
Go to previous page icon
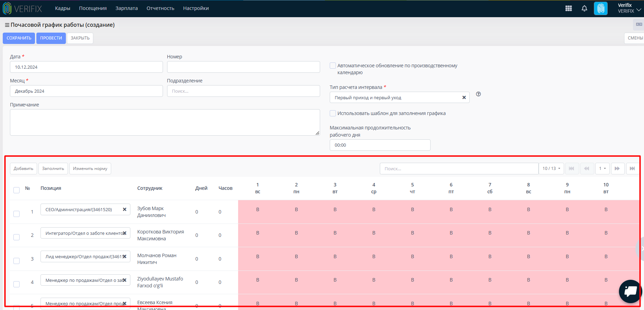[587, 169]
